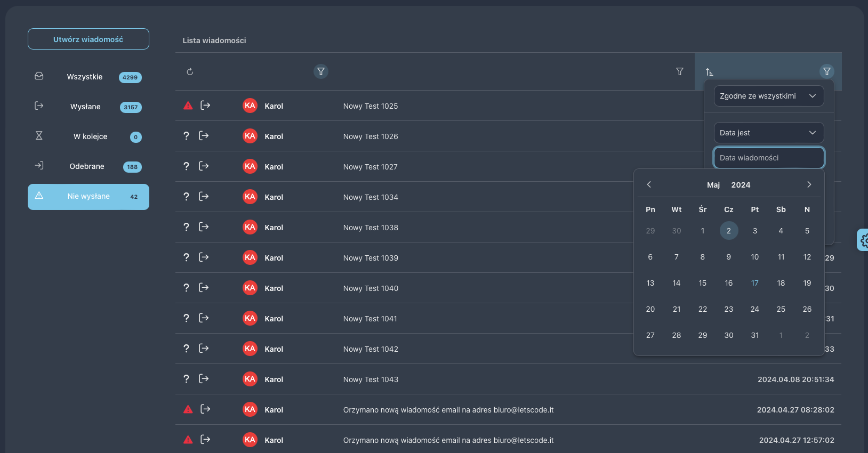Choose the year 2024 in calendar header
Screen dimensions: 868x453
tap(741, 185)
